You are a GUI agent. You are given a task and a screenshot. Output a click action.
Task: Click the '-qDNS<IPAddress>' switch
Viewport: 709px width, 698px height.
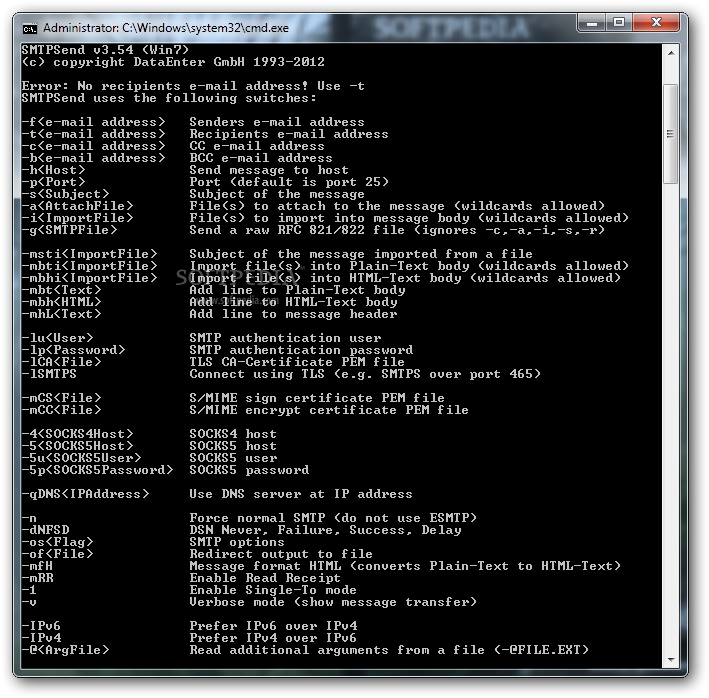[x=85, y=494]
